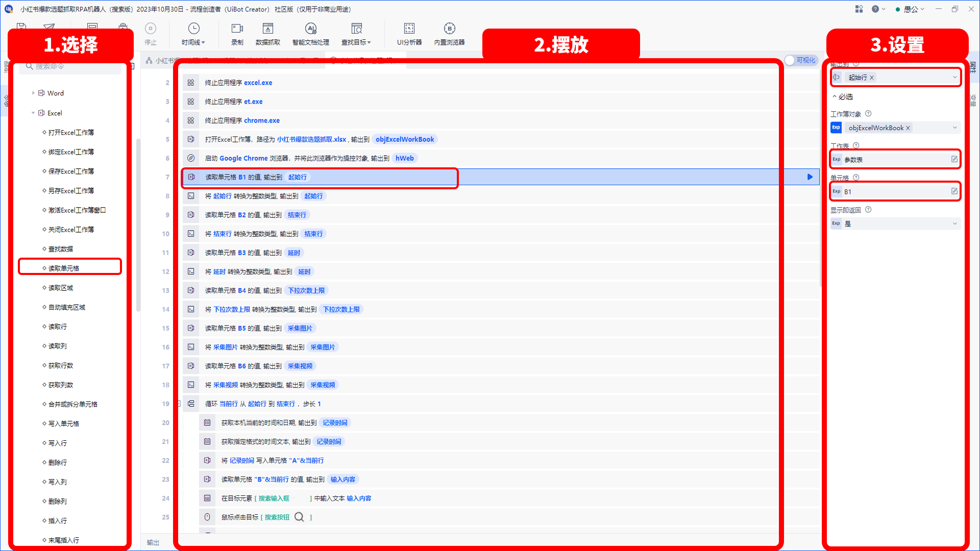This screenshot has height=551, width=980.
Task: Remove the 起始行 output tag
Action: pyautogui.click(x=872, y=78)
